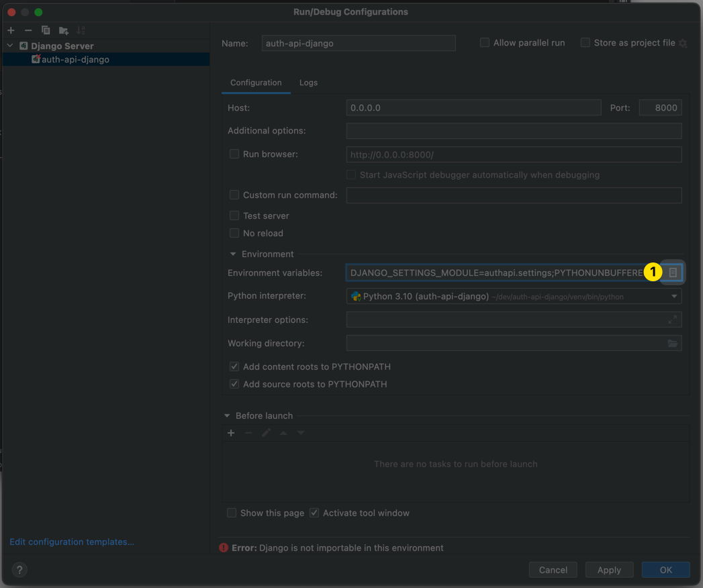Image resolution: width=703 pixels, height=588 pixels.
Task: Check Store as project file
Action: pos(585,42)
